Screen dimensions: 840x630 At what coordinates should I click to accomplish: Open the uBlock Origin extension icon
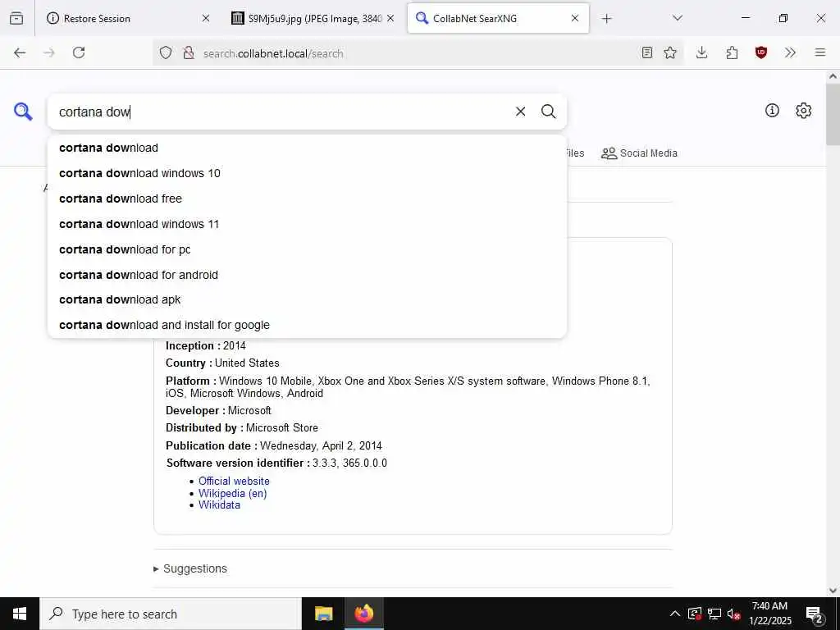click(x=761, y=52)
